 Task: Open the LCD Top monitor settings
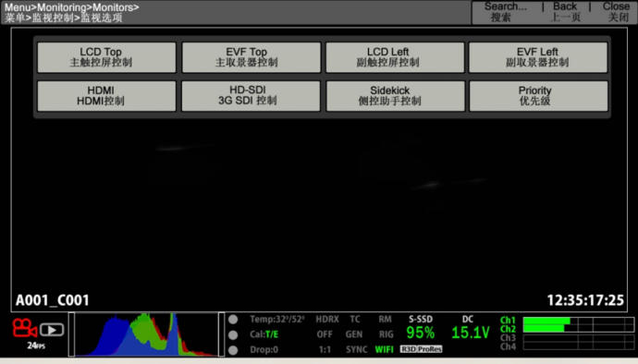[x=106, y=57]
